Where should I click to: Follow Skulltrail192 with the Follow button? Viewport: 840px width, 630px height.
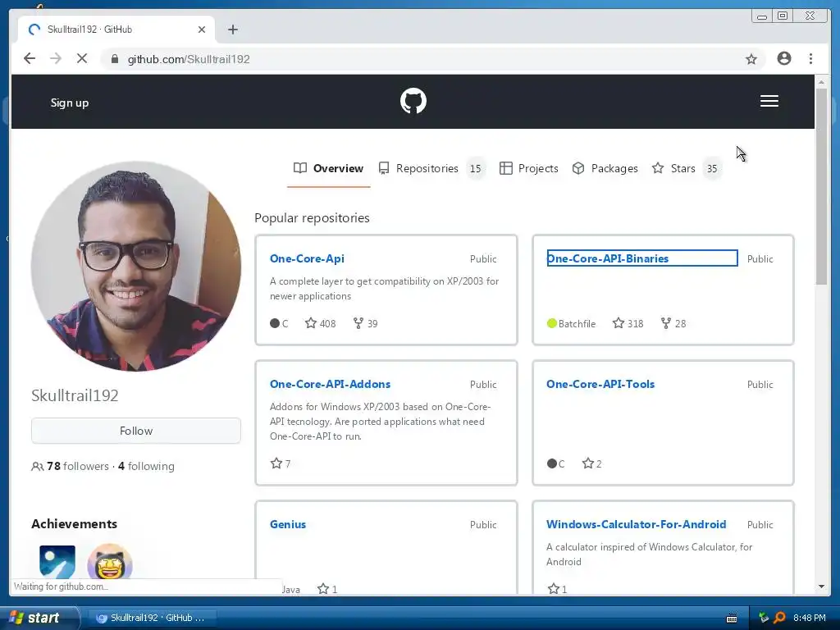point(136,431)
